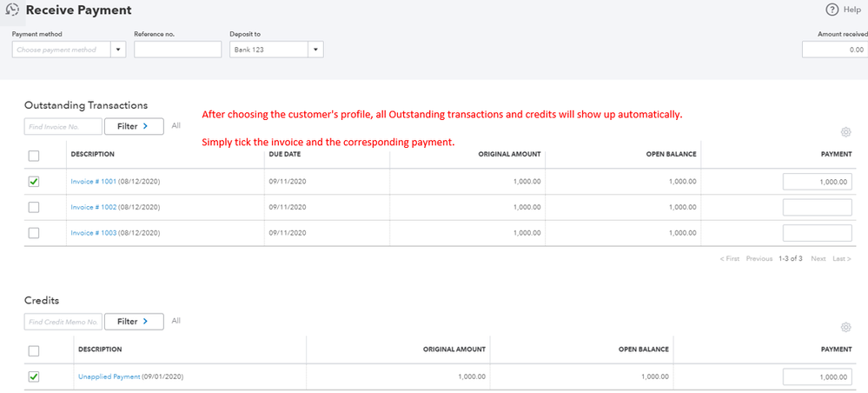Open the Outstanding Transactions gear settings
This screenshot has width=868, height=393.
845,132
